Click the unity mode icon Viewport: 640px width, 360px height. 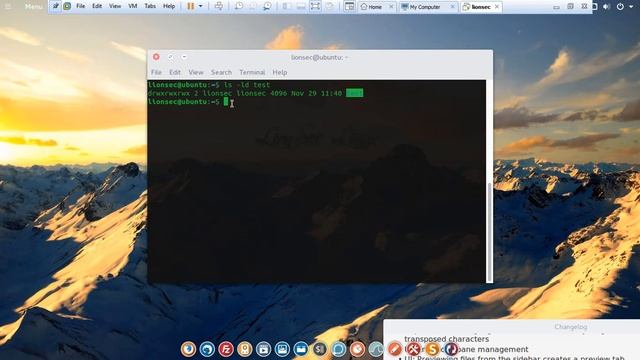click(x=330, y=6)
